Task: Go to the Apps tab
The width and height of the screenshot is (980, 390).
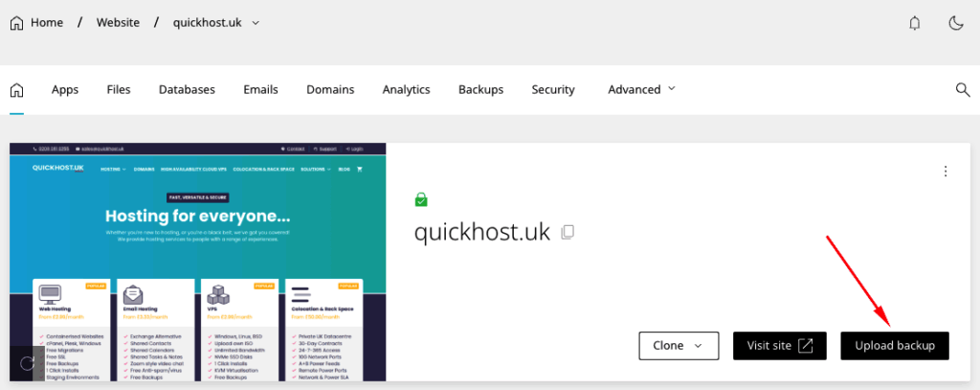Action: (65, 89)
